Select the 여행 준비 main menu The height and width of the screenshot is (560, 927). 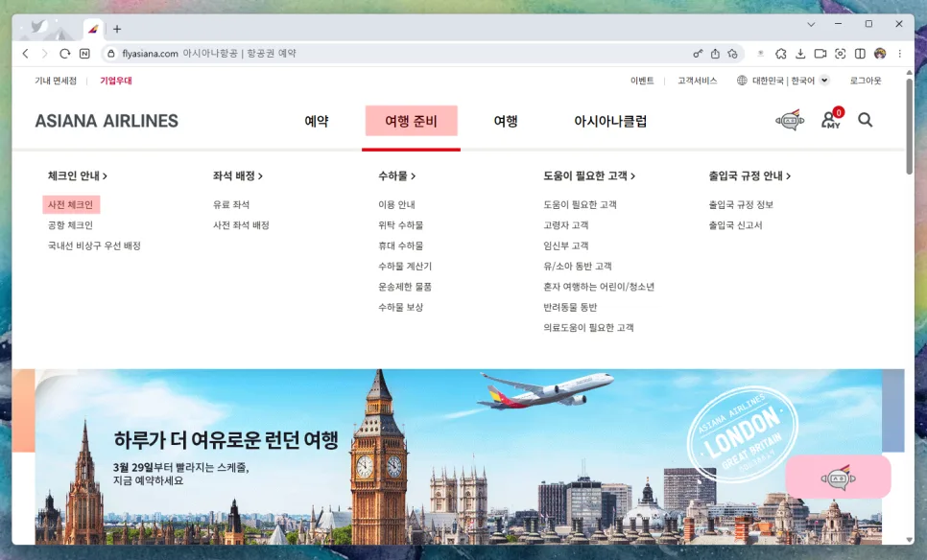point(411,121)
